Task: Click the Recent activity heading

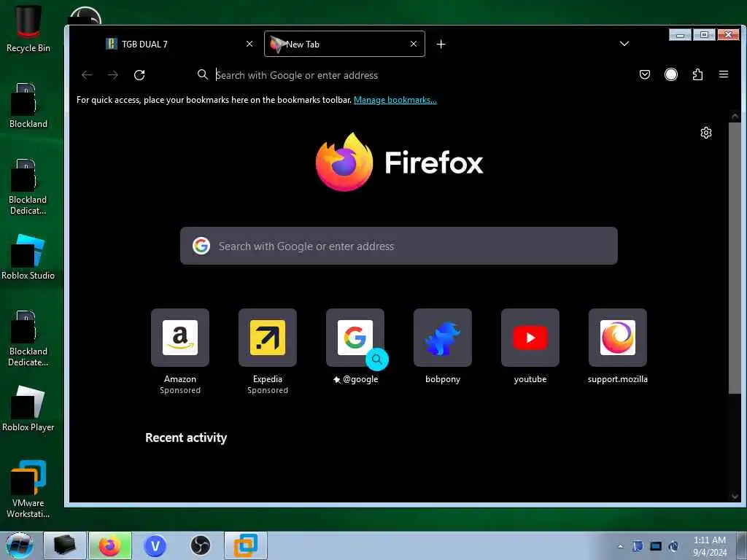Action: [186, 437]
